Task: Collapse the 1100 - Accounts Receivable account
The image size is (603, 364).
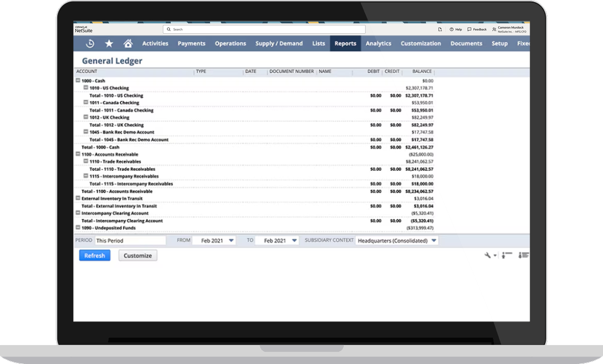Action: (78, 154)
